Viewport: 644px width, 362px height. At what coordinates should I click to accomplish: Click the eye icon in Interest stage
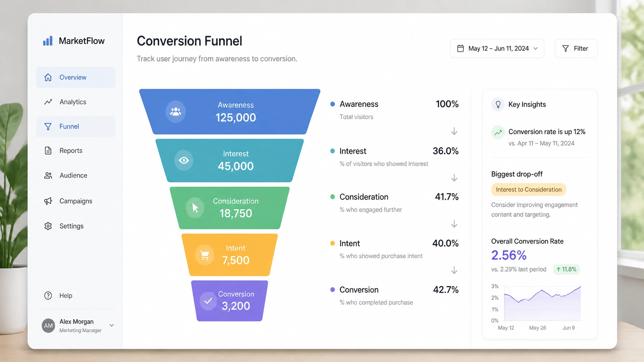coord(184,160)
